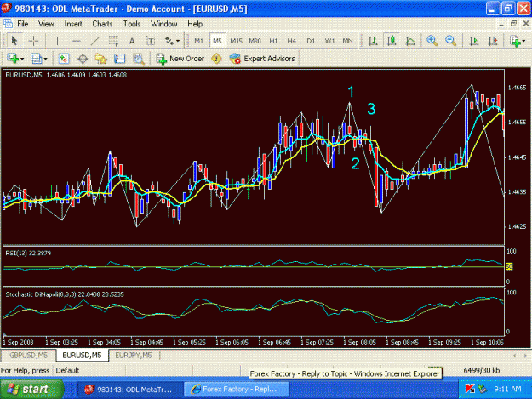Open the arrows objects dropdown
532x399 pixels.
[172, 41]
